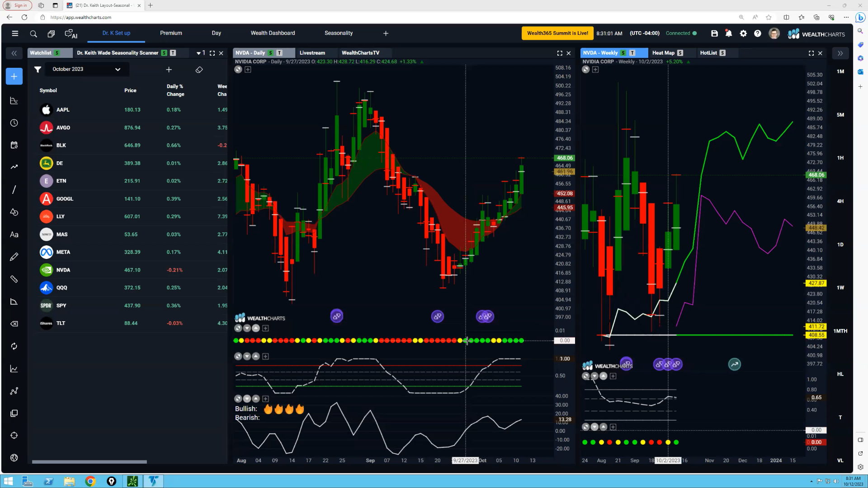Screen dimensions: 868x488
Task: Open the AI assistant icon
Action: coord(71,33)
